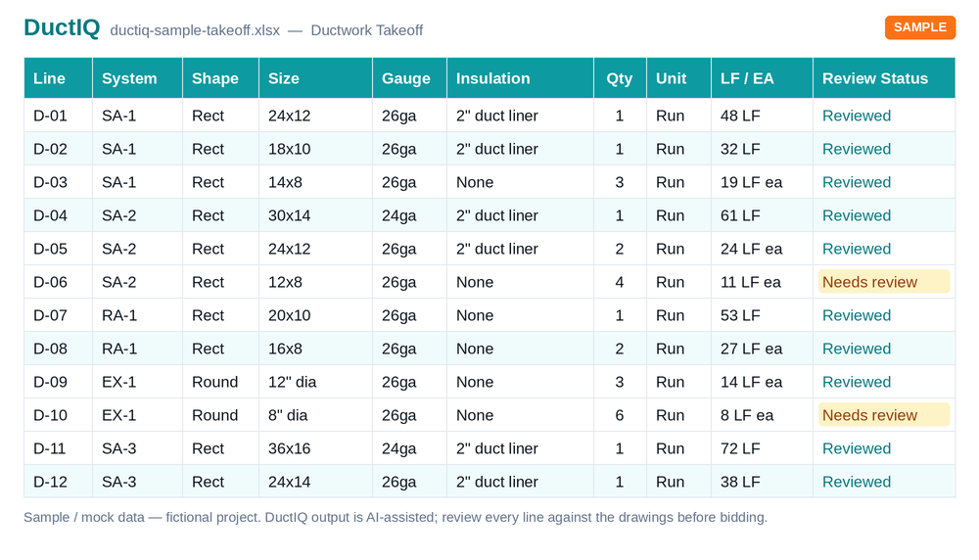Click Reviewed status in row D-03

(x=856, y=182)
